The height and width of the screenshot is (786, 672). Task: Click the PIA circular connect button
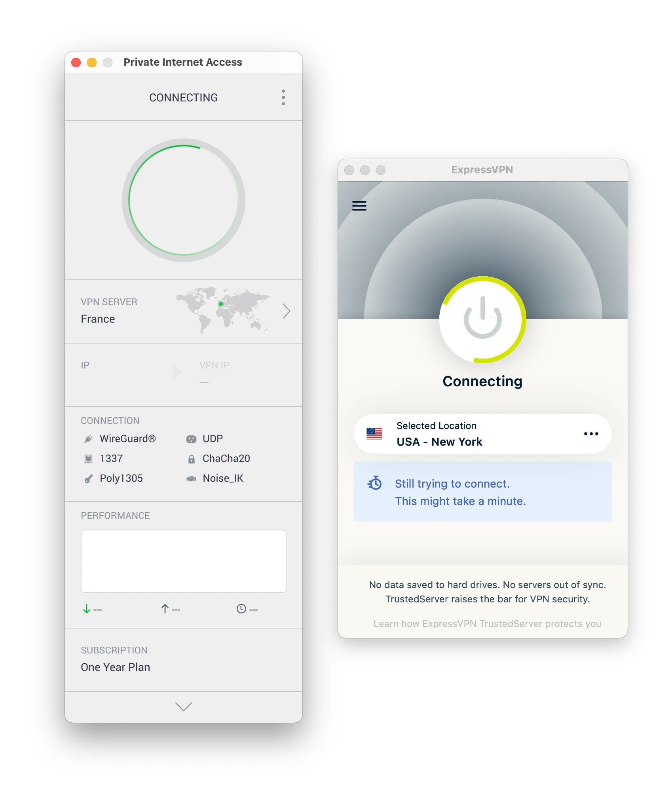[184, 200]
